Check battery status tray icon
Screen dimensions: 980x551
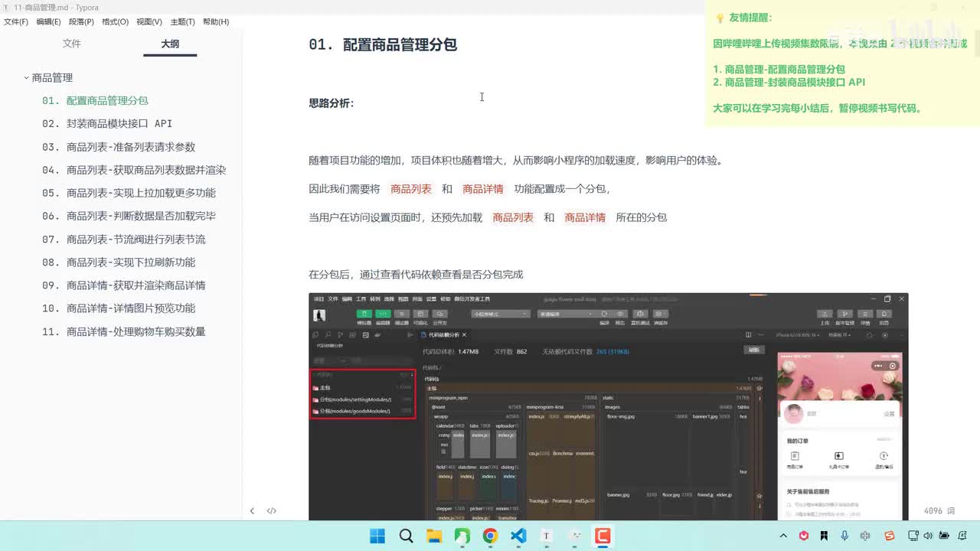click(945, 536)
